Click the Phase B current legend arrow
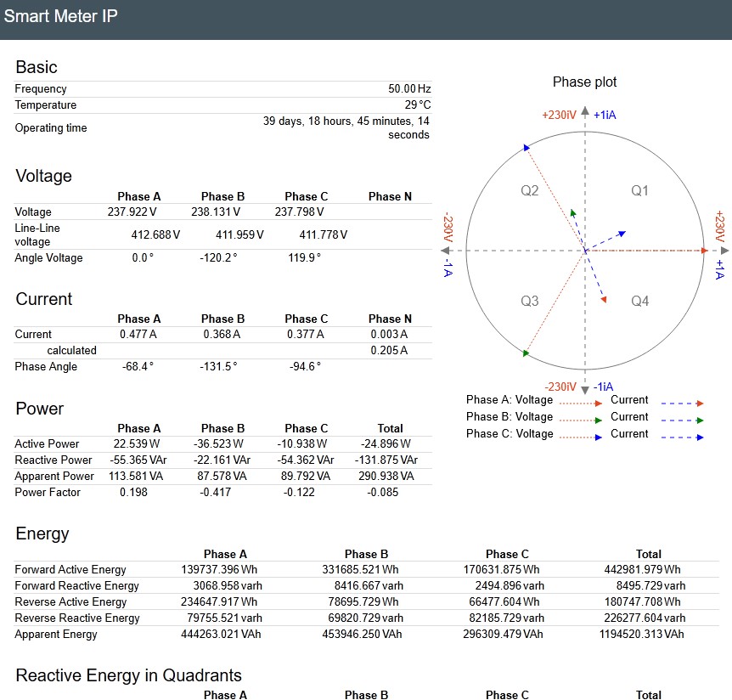 682,421
